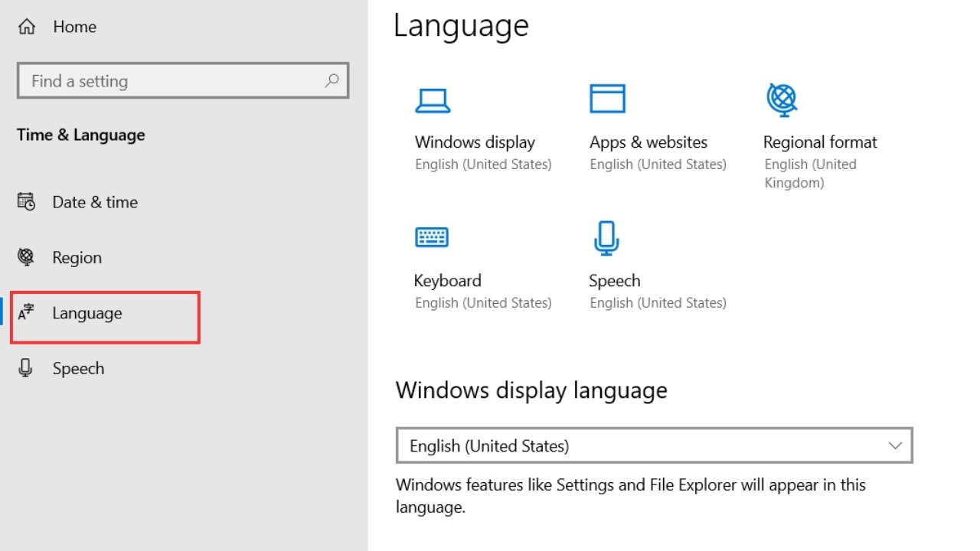Click the Language page title
Screen dimensions: 980x551
pyautogui.click(x=461, y=27)
